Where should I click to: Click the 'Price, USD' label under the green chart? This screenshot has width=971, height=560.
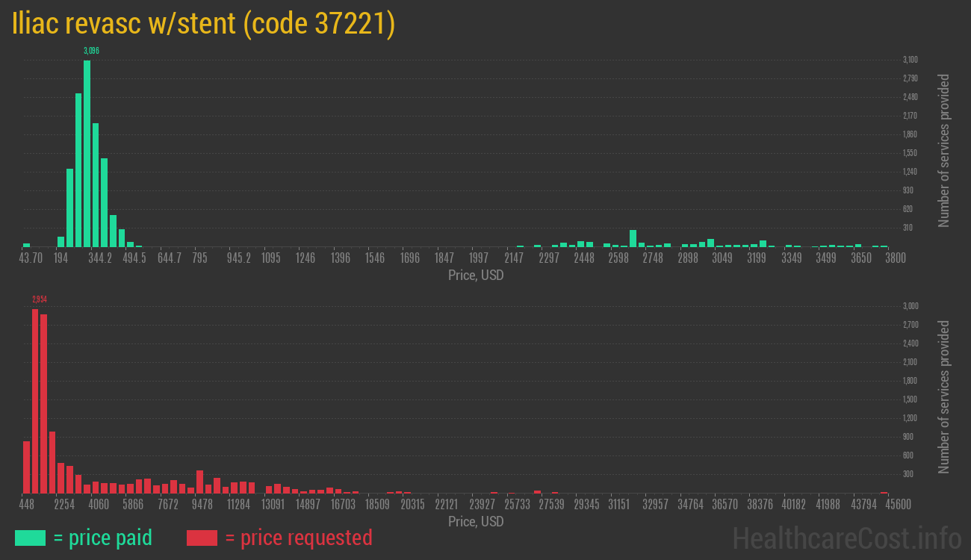pos(476,276)
